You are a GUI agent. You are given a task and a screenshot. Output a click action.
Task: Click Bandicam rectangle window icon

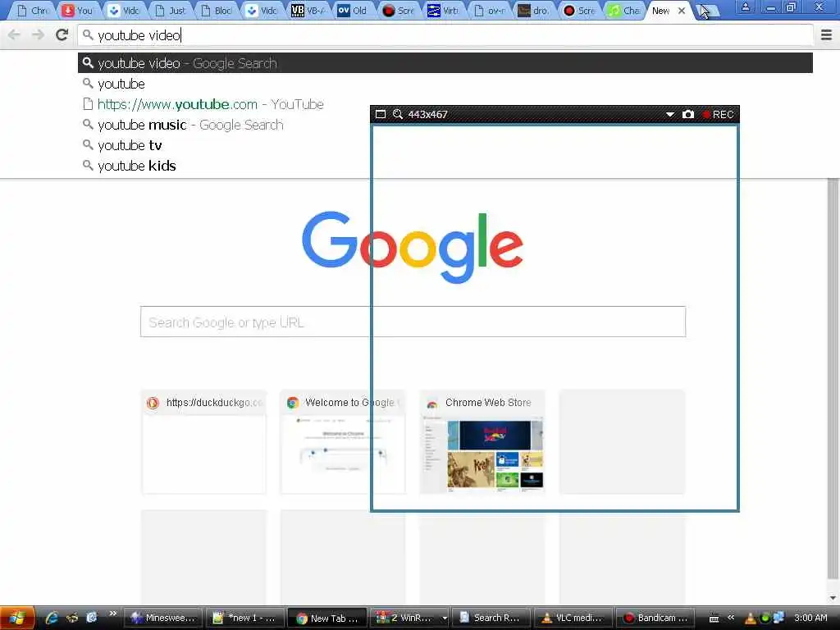click(x=381, y=114)
